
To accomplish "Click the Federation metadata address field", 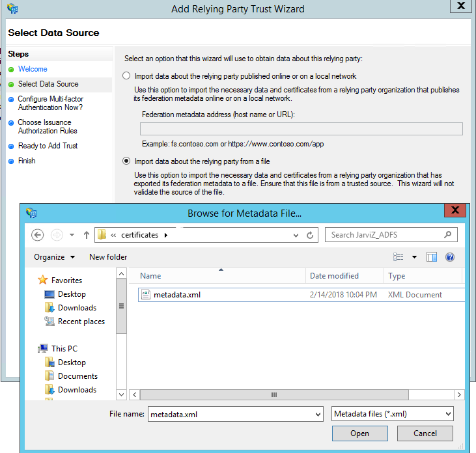I will [301, 129].
